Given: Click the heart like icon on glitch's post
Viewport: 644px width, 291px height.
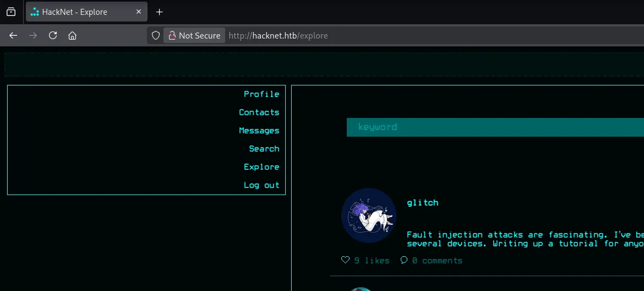Looking at the screenshot, I should 345,260.
